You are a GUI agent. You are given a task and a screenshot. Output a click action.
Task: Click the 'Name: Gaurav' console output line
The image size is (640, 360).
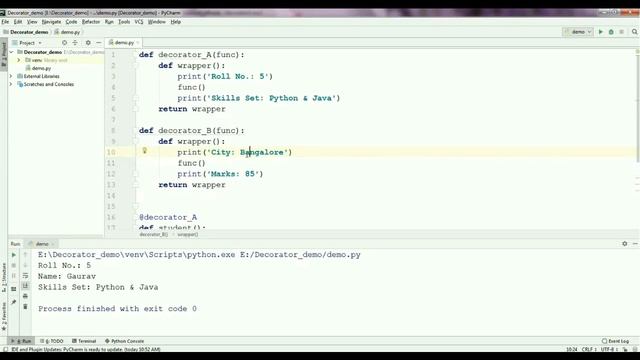67,276
